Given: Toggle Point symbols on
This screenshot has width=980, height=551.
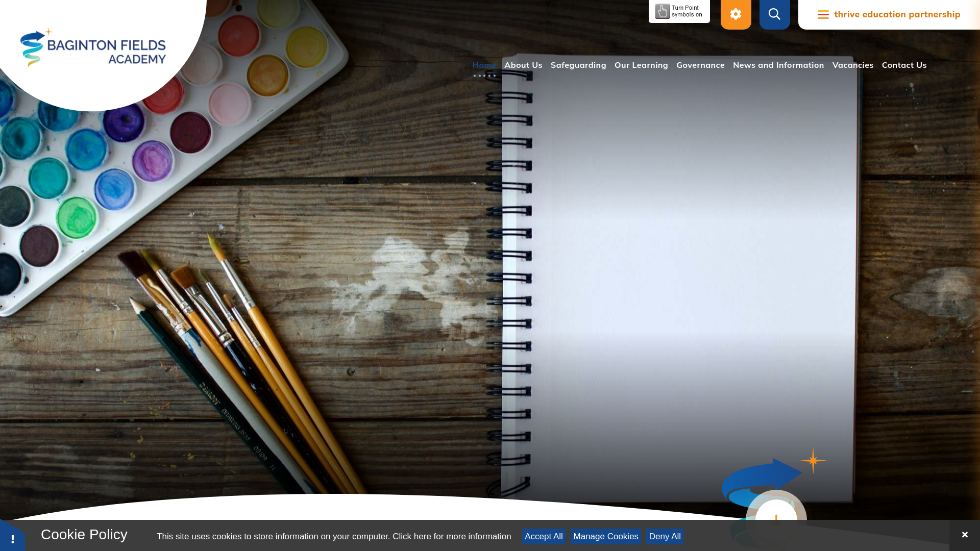Looking at the screenshot, I should (x=679, y=11).
